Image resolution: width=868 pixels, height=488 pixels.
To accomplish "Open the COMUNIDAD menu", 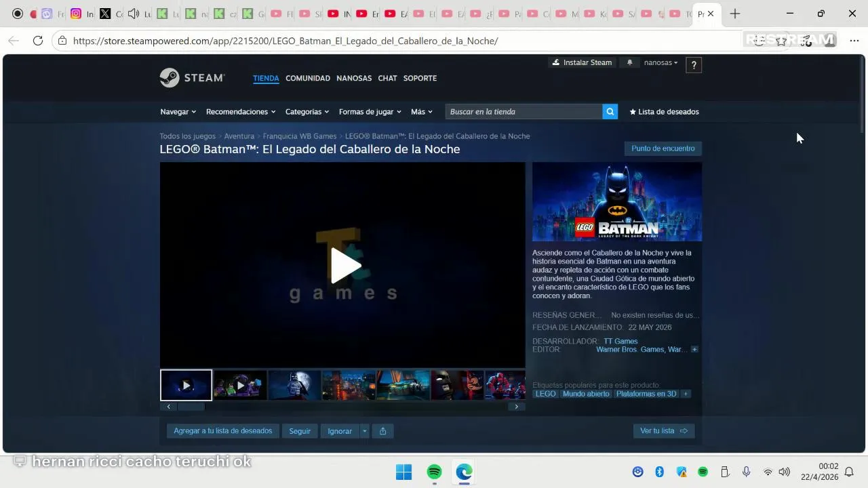I will click(308, 78).
